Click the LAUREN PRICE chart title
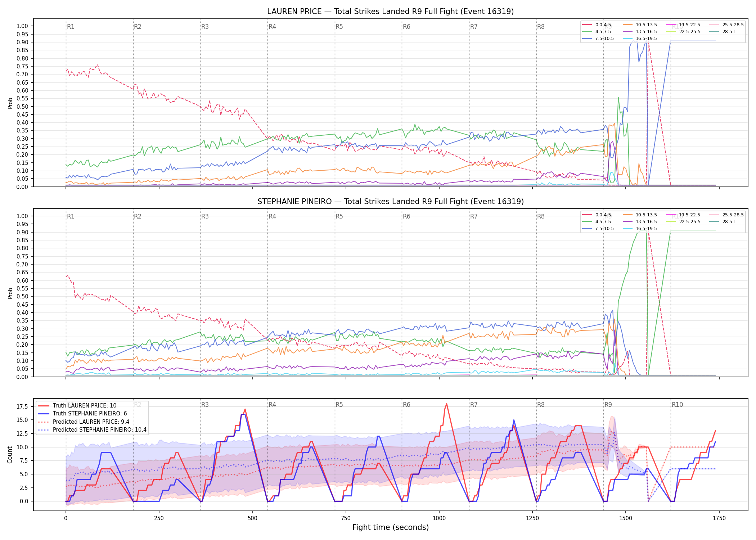756x540 pixels. [390, 12]
